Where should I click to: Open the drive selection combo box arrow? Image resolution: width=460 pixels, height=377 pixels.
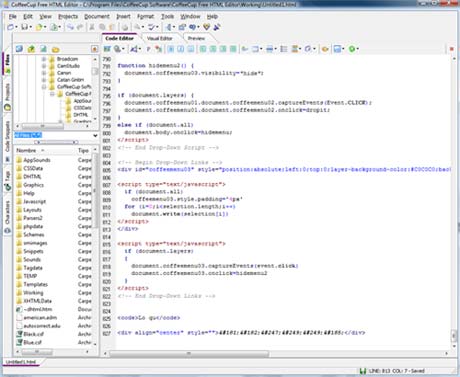coord(95,135)
